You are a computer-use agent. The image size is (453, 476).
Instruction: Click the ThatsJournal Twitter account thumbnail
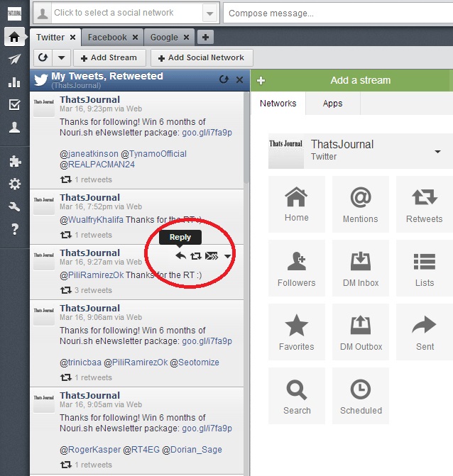(x=286, y=151)
